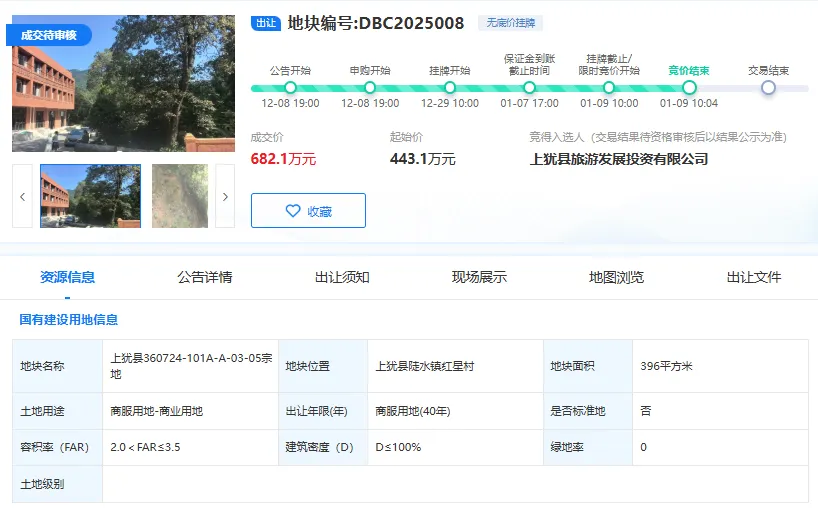Select the red building thumbnail
Image resolution: width=818 pixels, height=510 pixels.
click(x=90, y=196)
